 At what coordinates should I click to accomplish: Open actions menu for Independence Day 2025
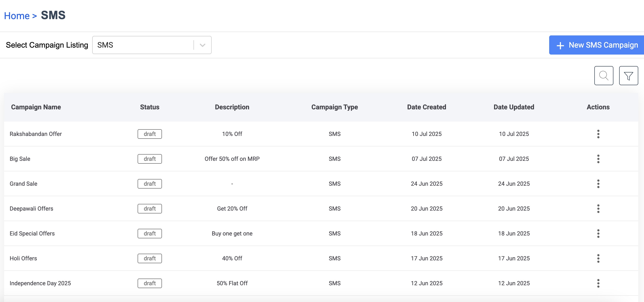point(598,283)
